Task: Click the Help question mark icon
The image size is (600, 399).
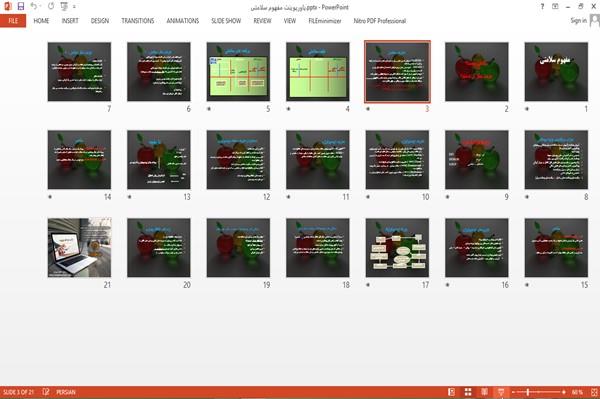Action: tap(542, 7)
